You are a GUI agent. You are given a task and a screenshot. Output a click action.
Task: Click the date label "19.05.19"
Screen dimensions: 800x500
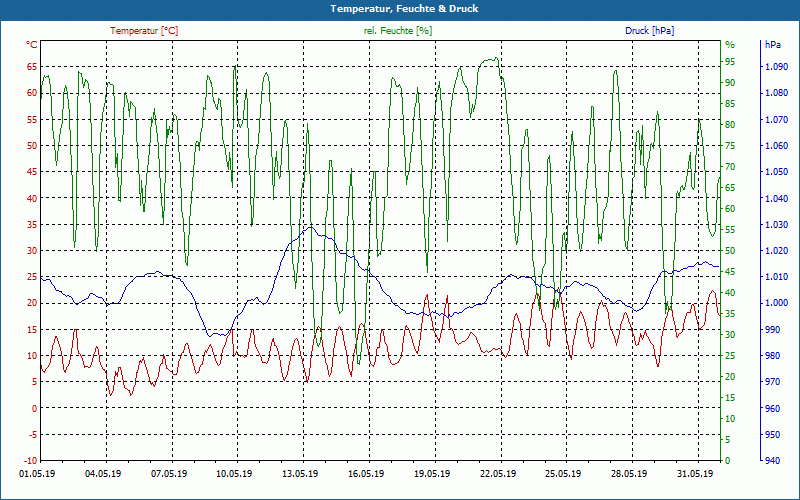pyautogui.click(x=432, y=474)
